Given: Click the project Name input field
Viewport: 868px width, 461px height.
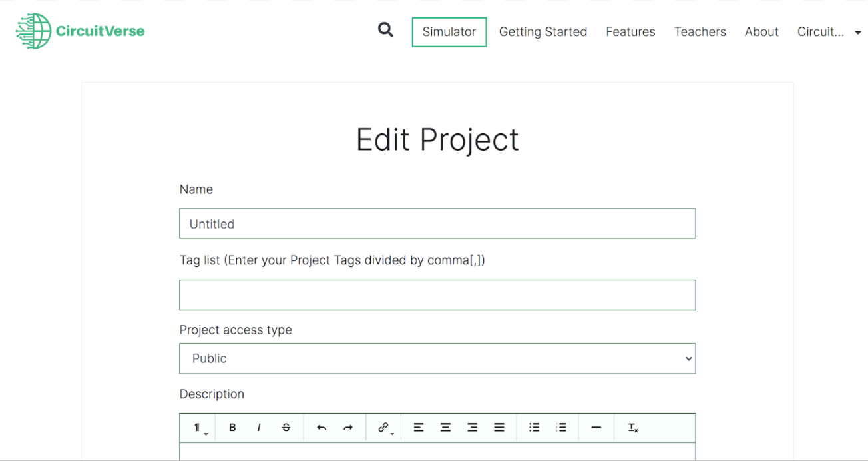Looking at the screenshot, I should pos(437,224).
